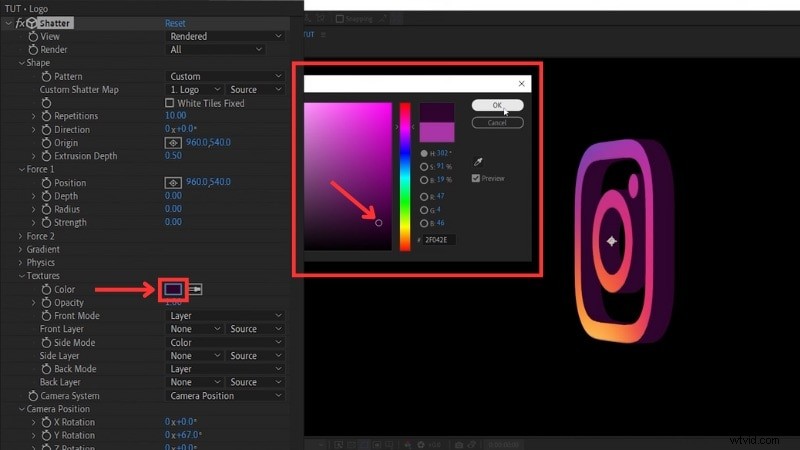This screenshot has width=800, height=450.
Task: Select the blue radio button showing 46
Action: coord(424,223)
